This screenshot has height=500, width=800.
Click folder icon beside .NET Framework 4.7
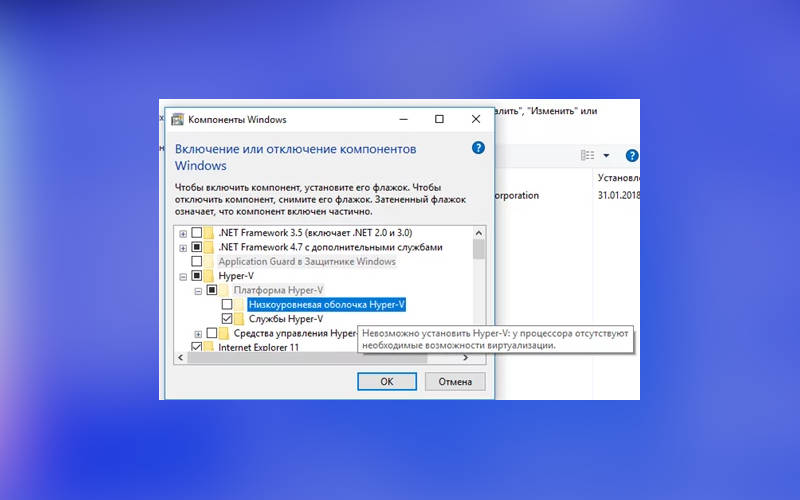click(x=209, y=247)
